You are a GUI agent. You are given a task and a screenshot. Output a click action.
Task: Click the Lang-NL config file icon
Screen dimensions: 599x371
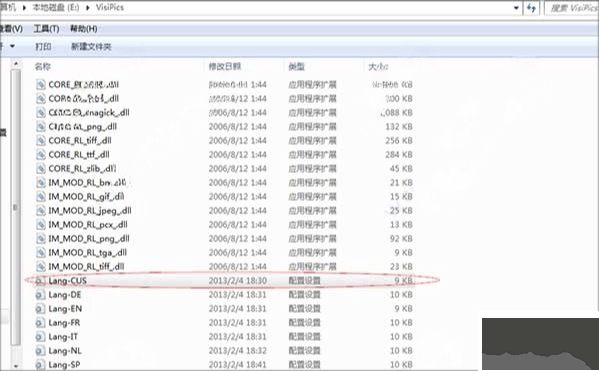[x=40, y=351]
